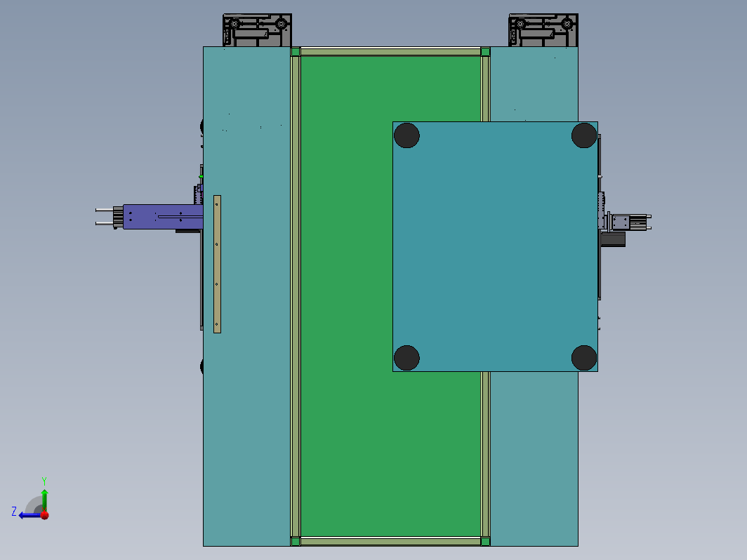Select the small cylinder assembly on the right side

pyautogui.click(x=630, y=222)
